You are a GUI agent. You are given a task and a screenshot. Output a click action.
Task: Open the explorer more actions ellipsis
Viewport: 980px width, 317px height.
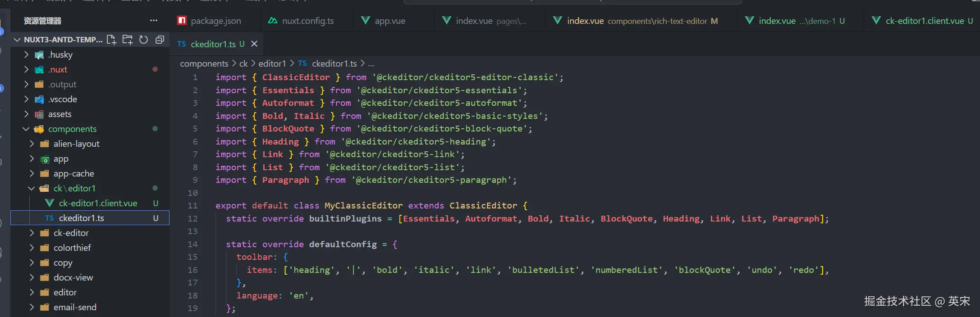click(x=154, y=20)
